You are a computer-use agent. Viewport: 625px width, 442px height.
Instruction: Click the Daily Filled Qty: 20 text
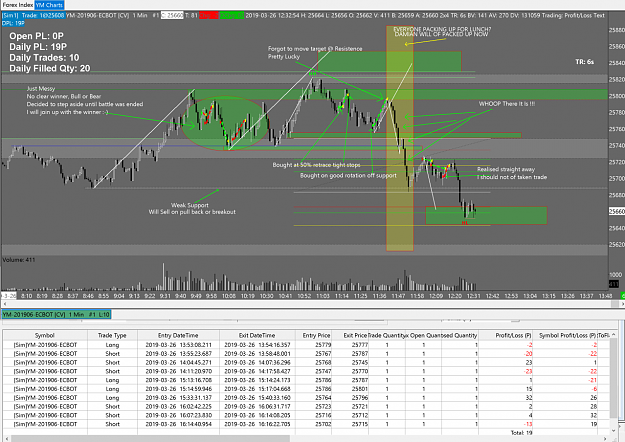[49, 68]
